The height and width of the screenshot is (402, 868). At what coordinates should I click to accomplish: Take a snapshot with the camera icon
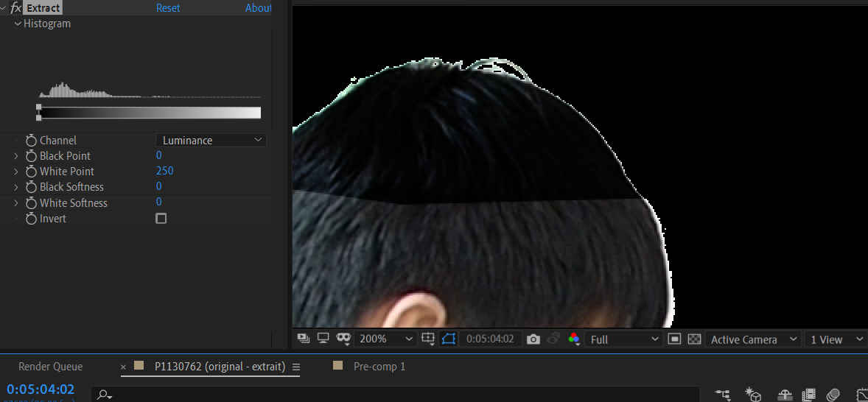[533, 339]
